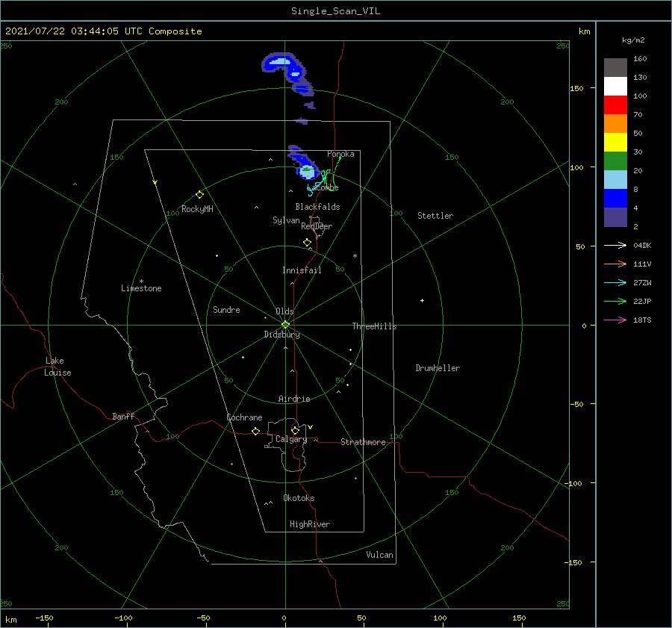This screenshot has width=672, height=628.
Task: Select the yellow diamond marker below Cochrane
Action: [256, 431]
